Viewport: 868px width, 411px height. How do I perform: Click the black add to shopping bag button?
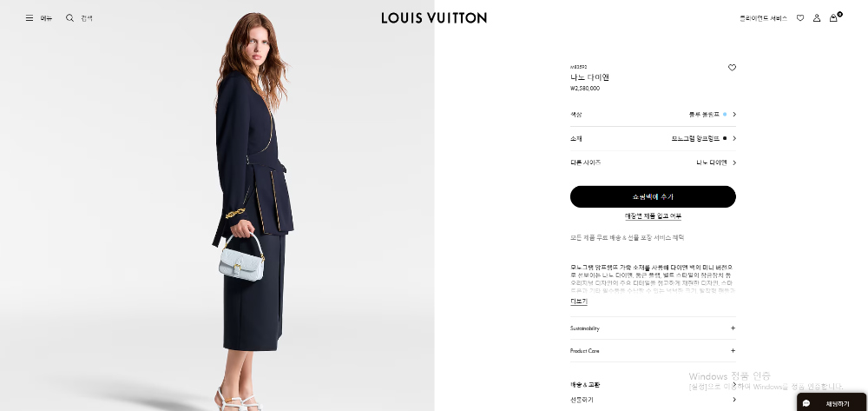(653, 196)
